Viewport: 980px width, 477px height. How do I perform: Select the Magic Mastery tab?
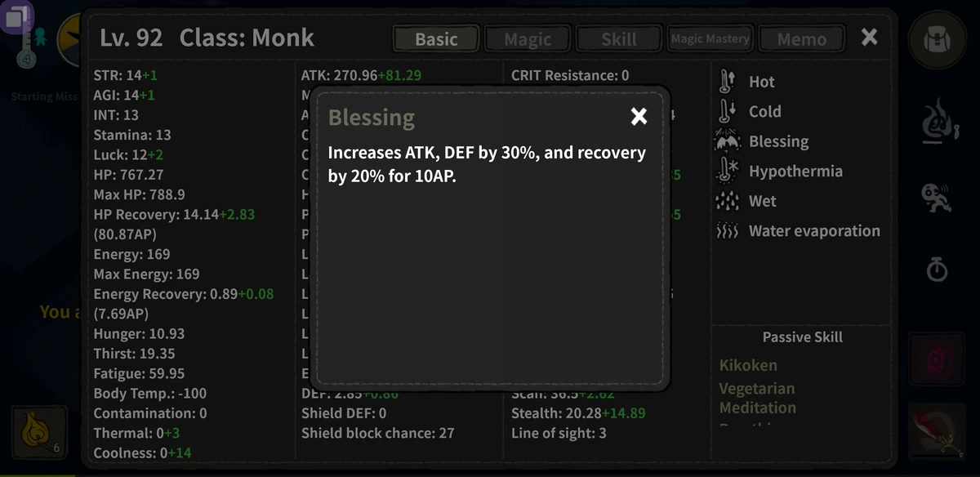tap(710, 38)
